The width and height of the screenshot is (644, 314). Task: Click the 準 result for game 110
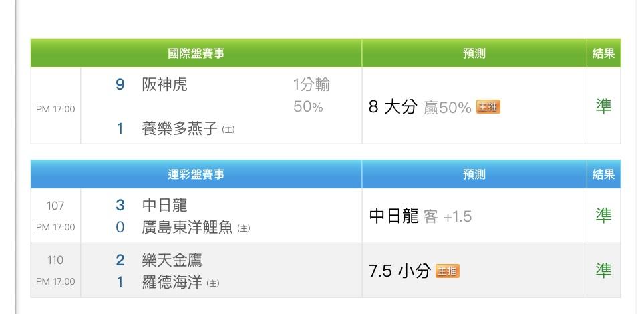(603, 271)
